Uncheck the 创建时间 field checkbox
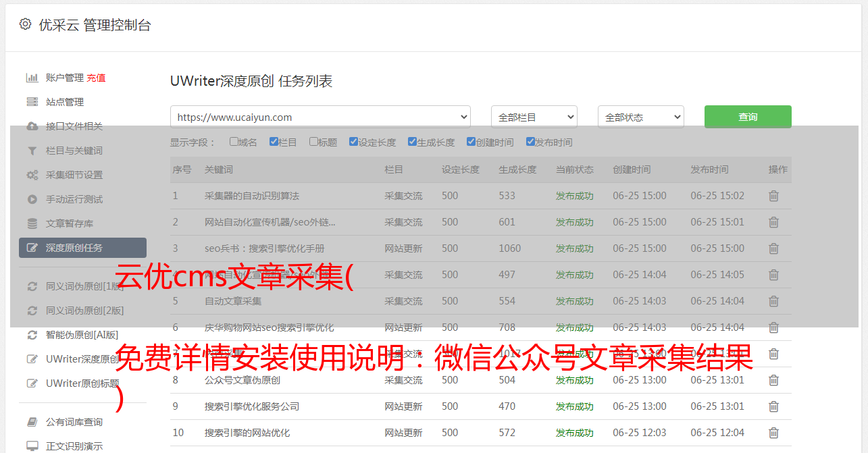868x453 pixels. point(471,142)
